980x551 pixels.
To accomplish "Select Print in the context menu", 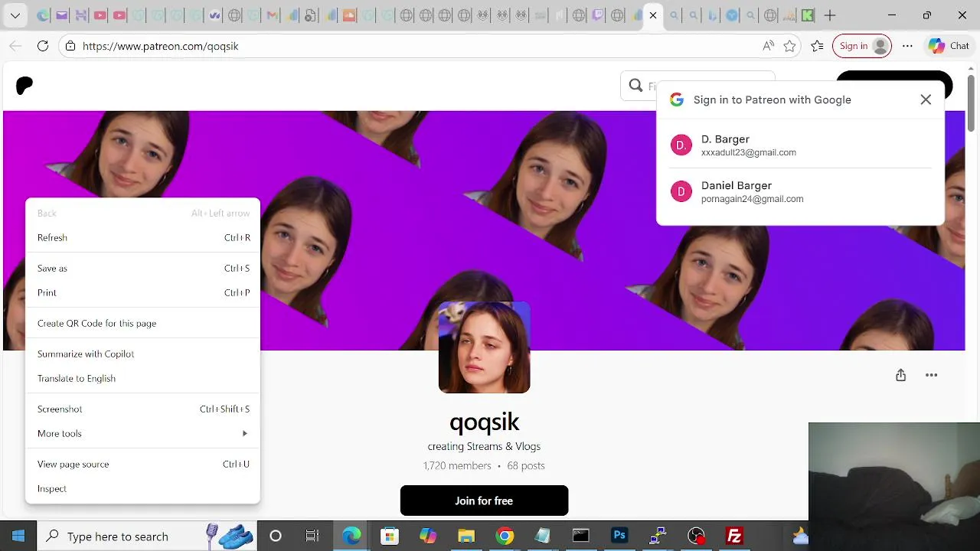I will [143, 292].
